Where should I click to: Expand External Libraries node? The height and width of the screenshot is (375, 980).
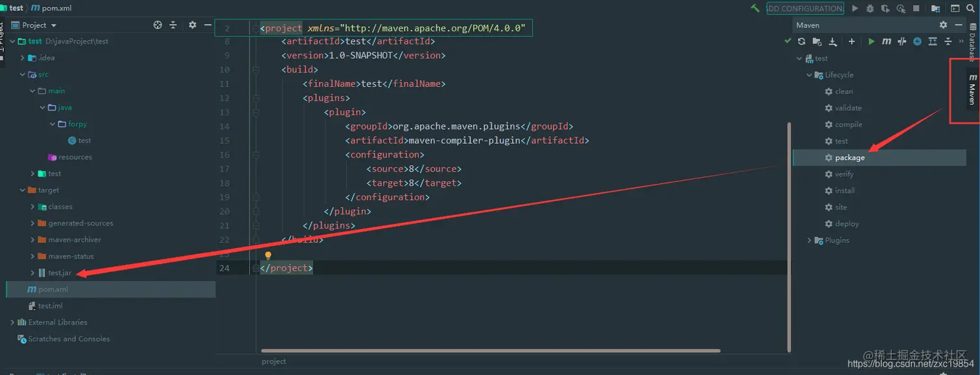tap(12, 322)
